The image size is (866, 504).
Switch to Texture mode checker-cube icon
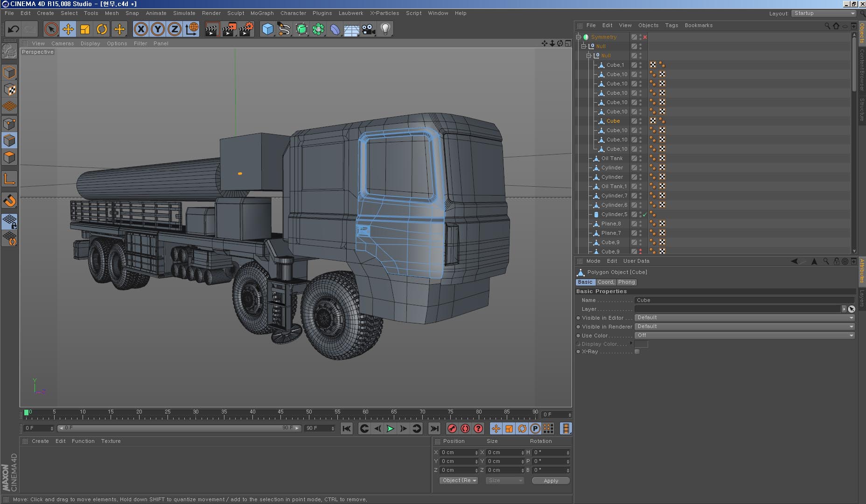[9, 90]
